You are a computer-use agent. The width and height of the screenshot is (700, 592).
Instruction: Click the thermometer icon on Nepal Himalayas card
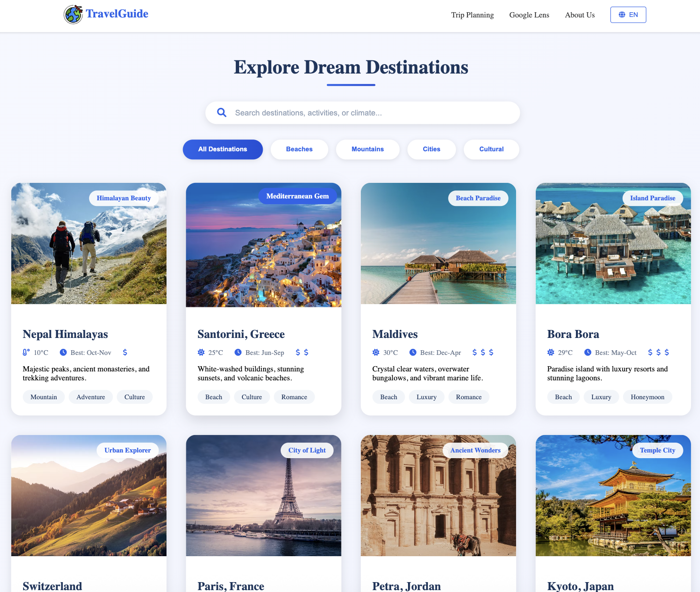(x=26, y=353)
